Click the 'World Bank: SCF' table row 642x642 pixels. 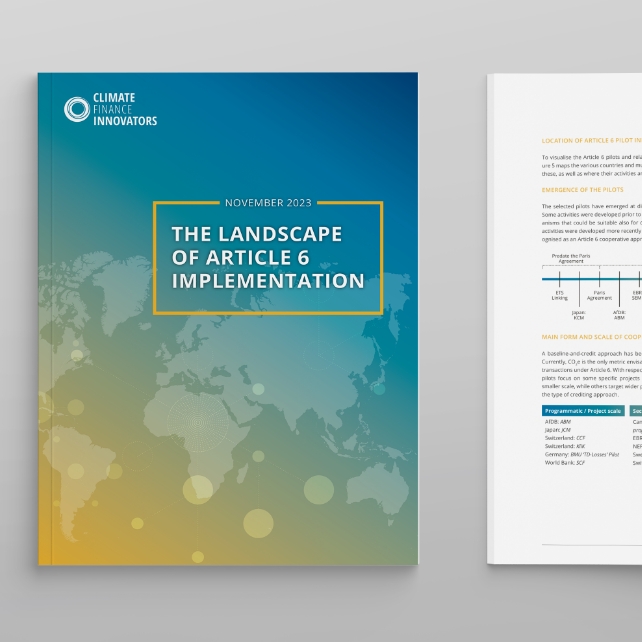point(565,463)
